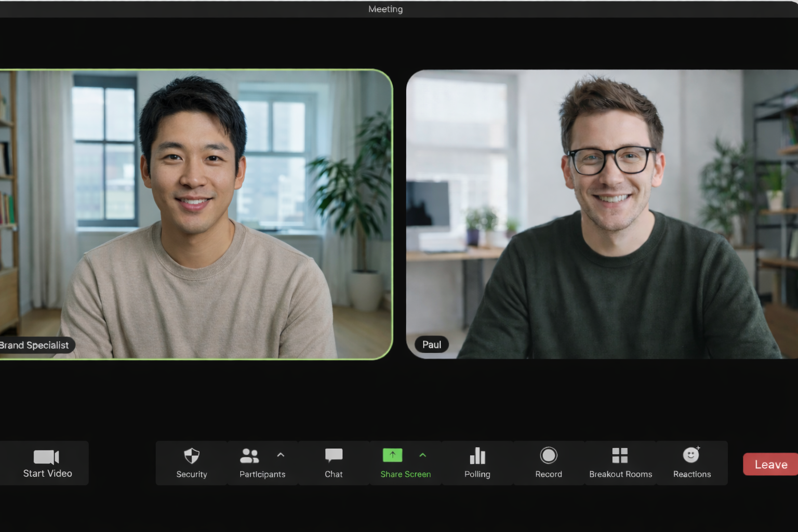The height and width of the screenshot is (532, 798).
Task: Click the Paul name label
Action: coord(432,344)
